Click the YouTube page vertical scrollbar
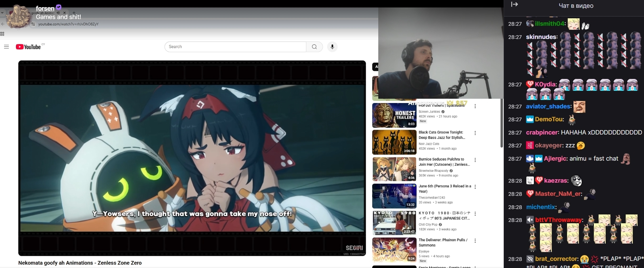Image resolution: width=644 pixels, height=268 pixels. 502,123
